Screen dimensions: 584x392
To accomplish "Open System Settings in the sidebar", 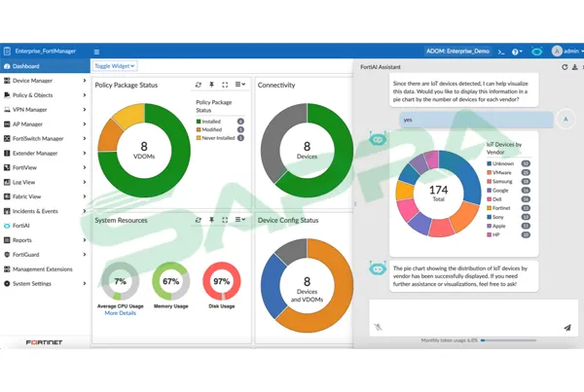I will pos(45,284).
